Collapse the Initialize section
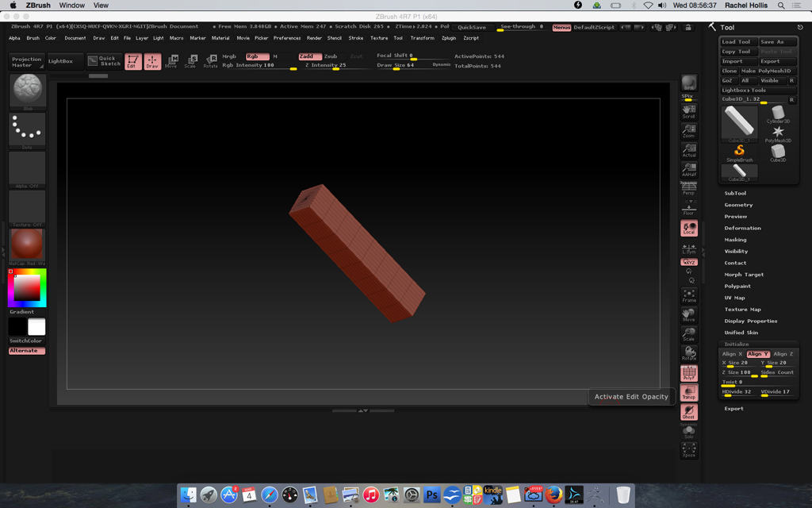The image size is (812, 508). point(737,344)
